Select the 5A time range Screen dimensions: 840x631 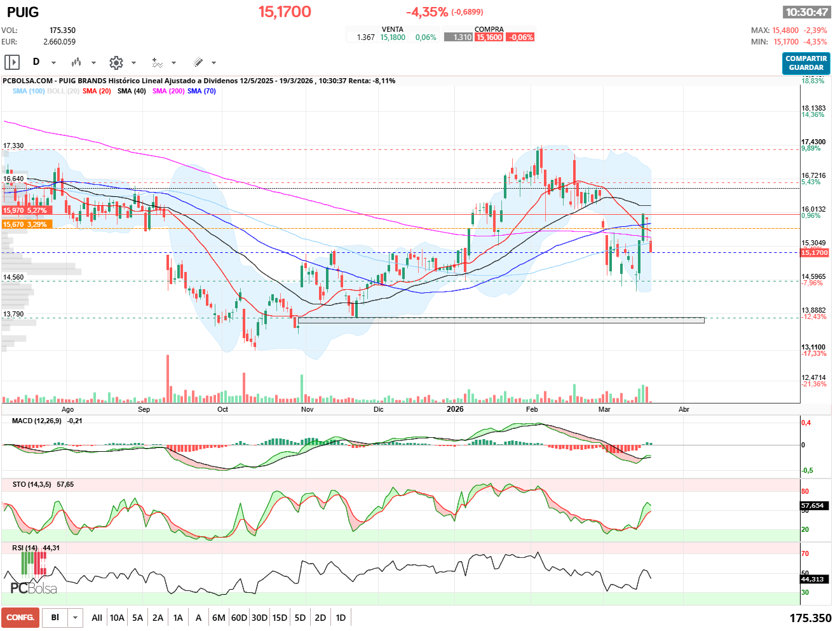(137, 618)
